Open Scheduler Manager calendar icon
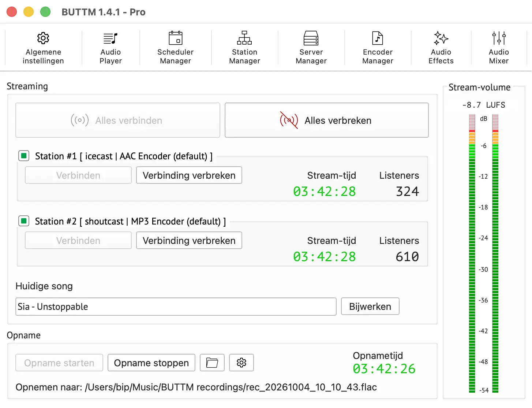532x408 pixels. click(176, 38)
